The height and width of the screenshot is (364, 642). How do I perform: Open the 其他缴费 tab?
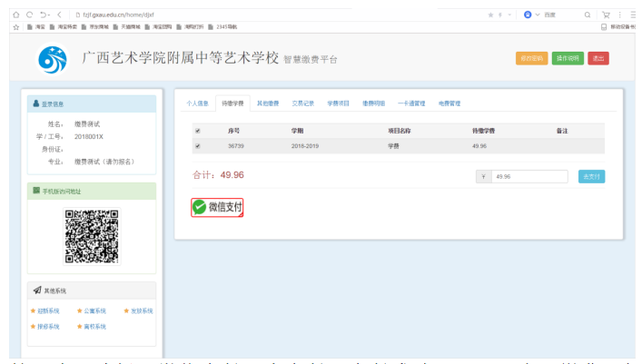coord(268,103)
